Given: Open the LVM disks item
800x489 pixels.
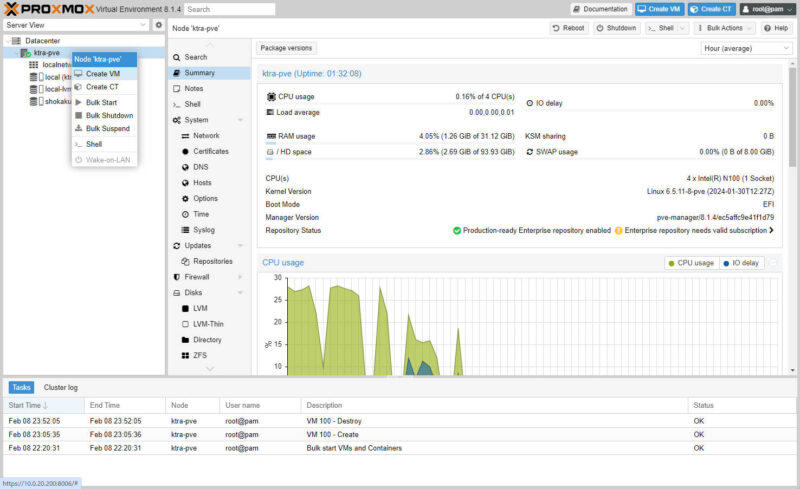Looking at the screenshot, I should tap(209, 308).
